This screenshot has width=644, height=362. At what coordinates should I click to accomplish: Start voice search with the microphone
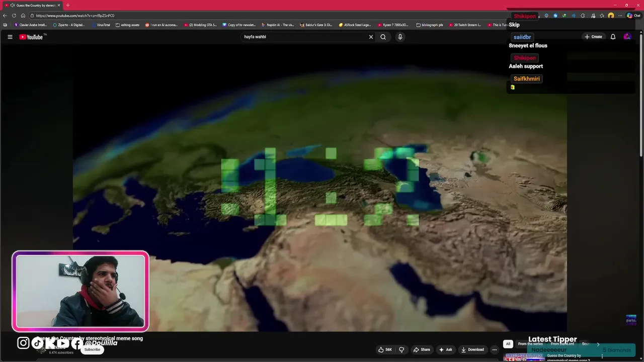pos(400,37)
